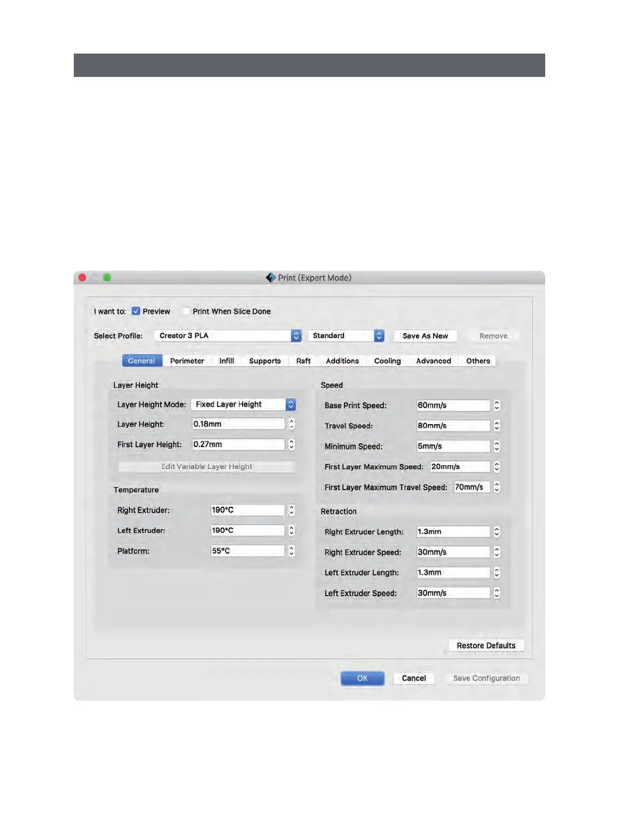Select the General tab
Image resolution: width=619 pixels, height=840 pixels.
[x=141, y=361]
